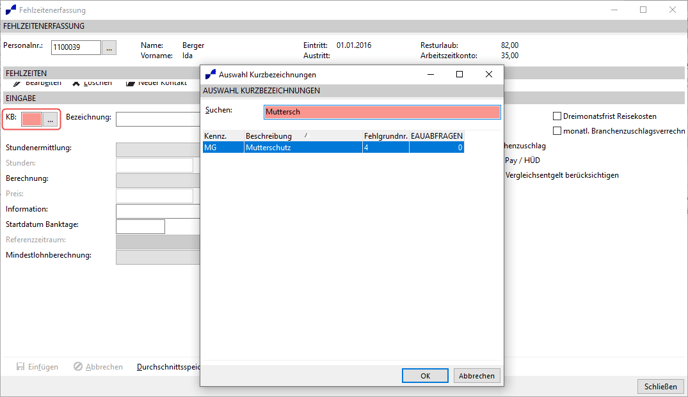Enable Dreimonatsfrist Reisekosten checkbox
This screenshot has width=688, height=397.
(557, 116)
